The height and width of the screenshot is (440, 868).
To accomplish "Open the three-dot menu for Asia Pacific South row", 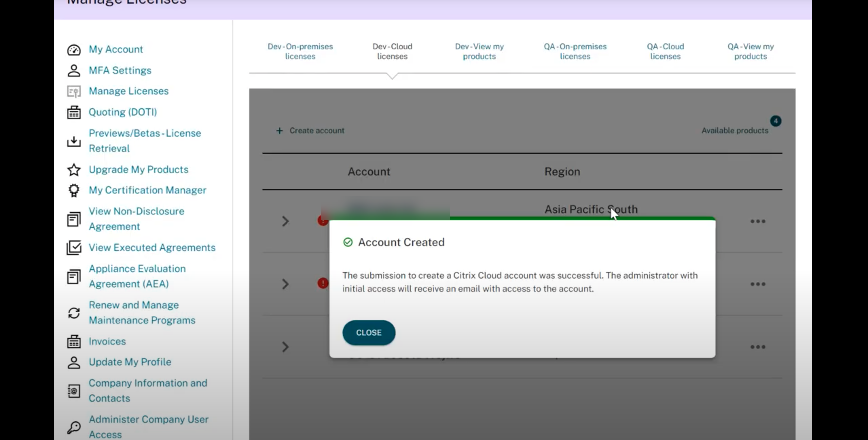I will click(x=758, y=221).
